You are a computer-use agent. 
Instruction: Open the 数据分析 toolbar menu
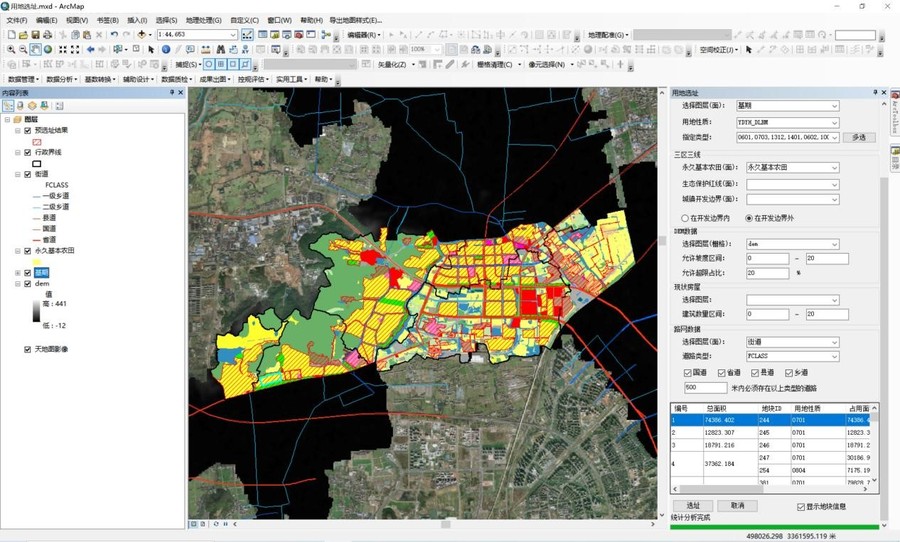[x=60, y=79]
